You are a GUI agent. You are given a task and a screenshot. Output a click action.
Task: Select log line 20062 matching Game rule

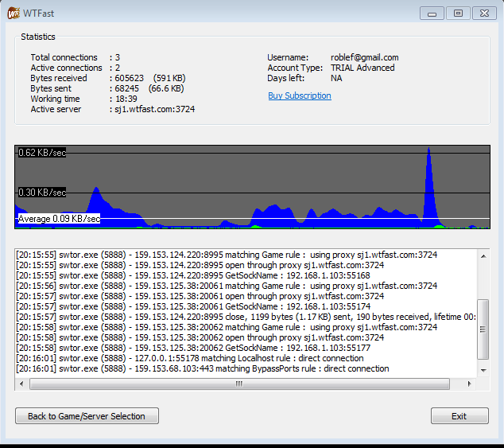(x=227, y=327)
